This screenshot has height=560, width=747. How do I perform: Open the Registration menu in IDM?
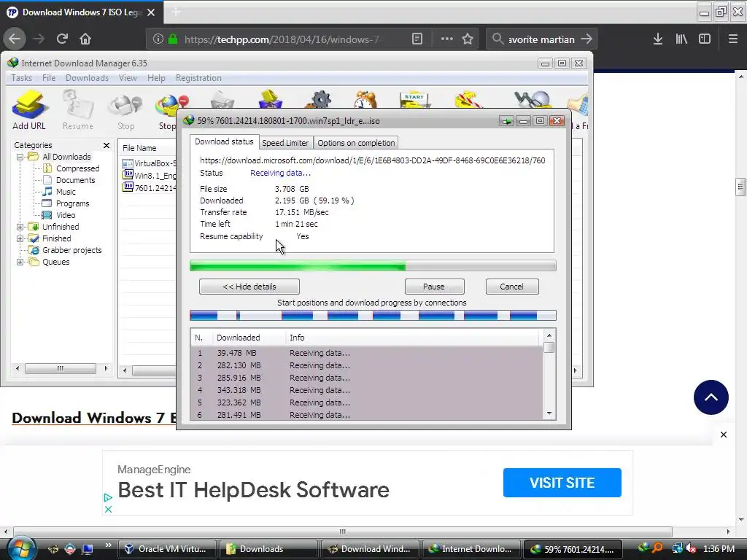coord(198,78)
